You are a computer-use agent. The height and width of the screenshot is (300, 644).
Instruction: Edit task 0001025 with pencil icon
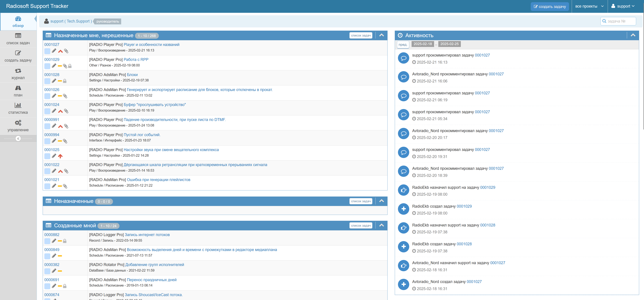(54, 156)
